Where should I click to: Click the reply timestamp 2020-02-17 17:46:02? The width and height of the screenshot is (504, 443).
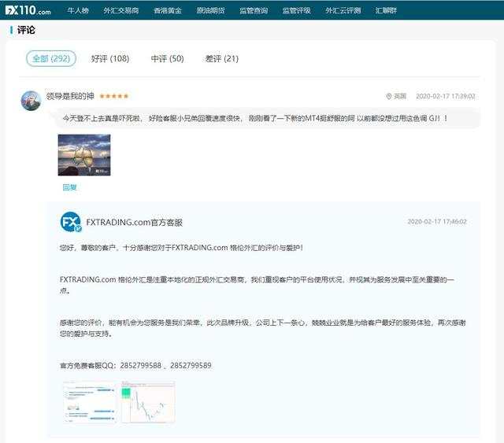(437, 222)
